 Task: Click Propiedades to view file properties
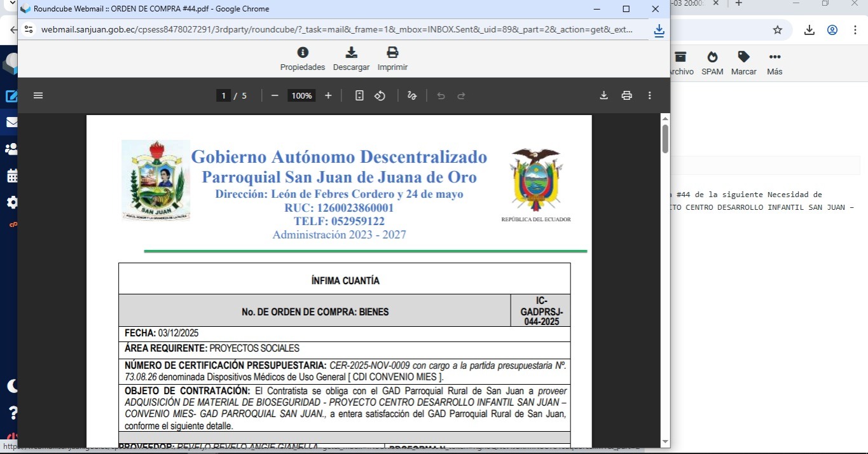(303, 58)
